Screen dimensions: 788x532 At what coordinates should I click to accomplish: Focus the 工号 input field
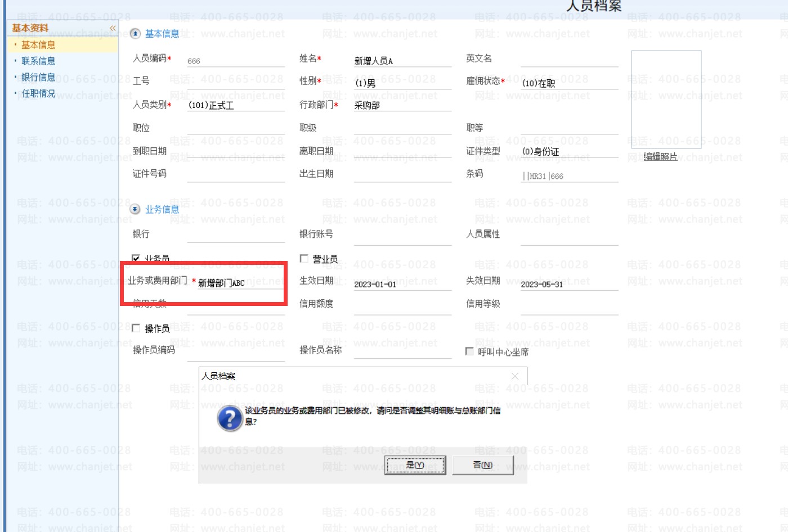236,82
